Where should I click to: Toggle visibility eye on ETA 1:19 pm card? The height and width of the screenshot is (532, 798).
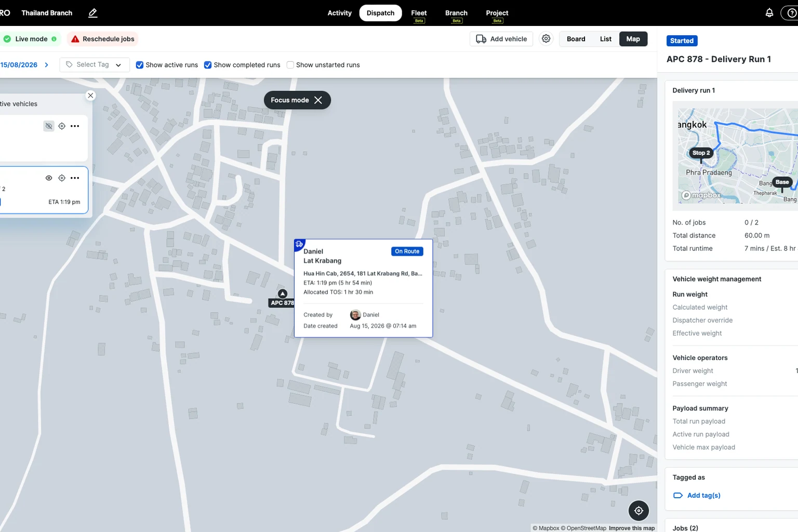coord(49,178)
